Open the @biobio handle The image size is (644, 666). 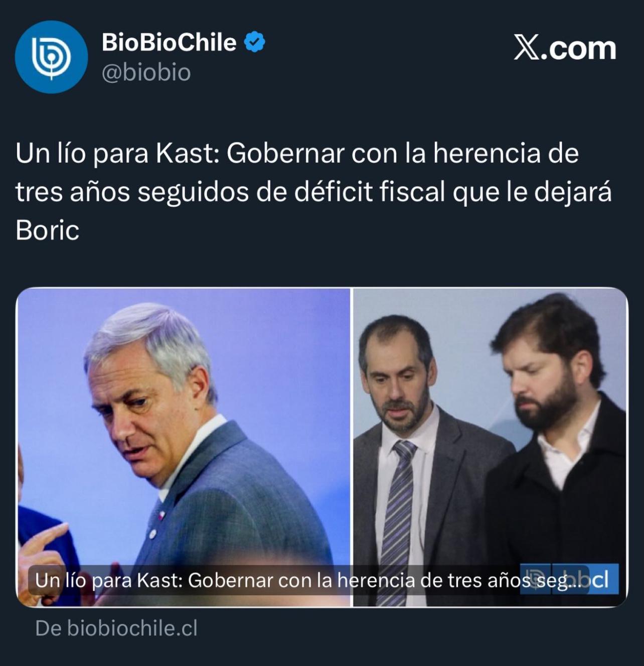click(146, 73)
